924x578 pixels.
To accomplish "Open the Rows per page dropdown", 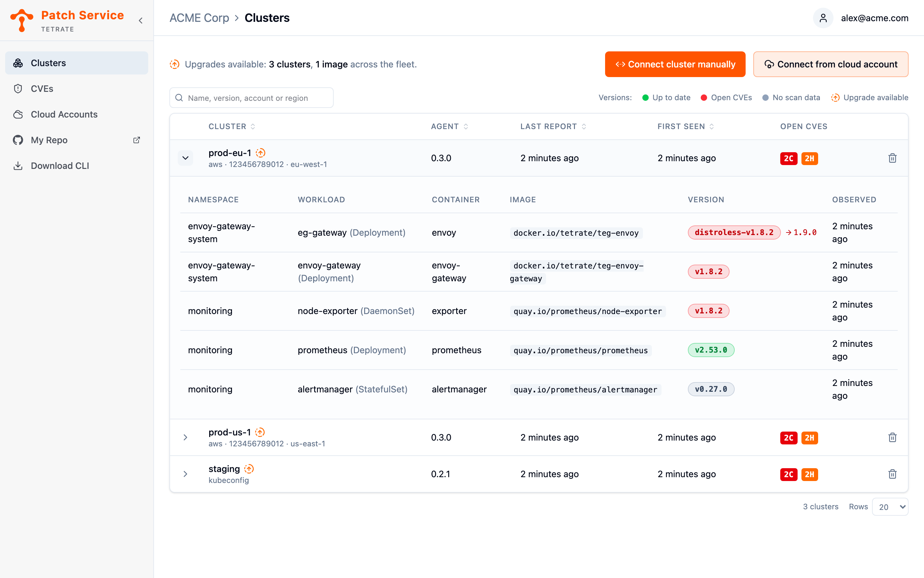I will 890,507.
